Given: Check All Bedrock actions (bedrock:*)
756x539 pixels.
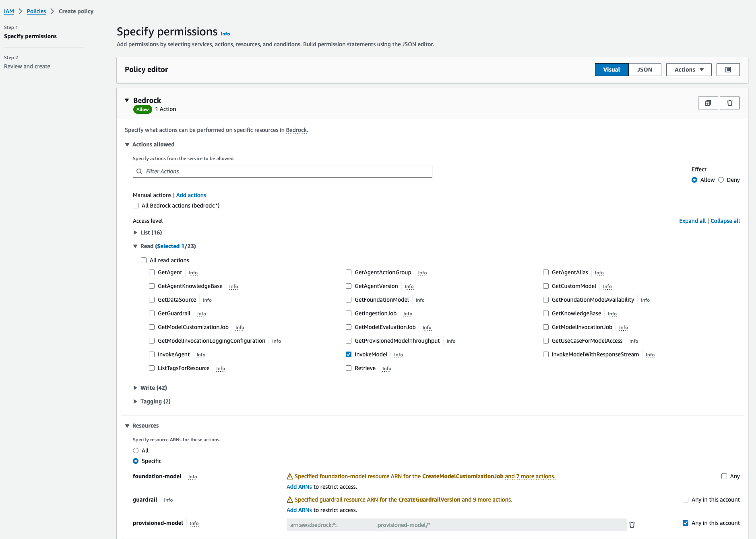Looking at the screenshot, I should [136, 206].
